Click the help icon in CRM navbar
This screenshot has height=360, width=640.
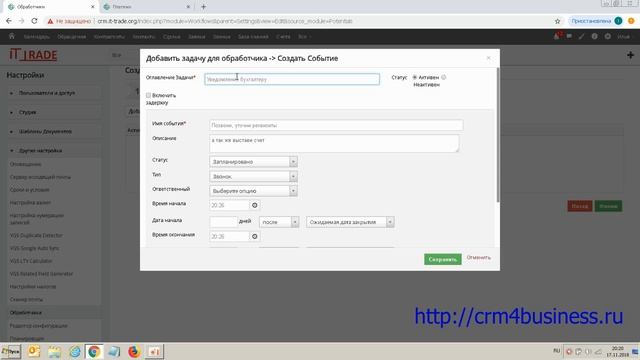tap(595, 36)
